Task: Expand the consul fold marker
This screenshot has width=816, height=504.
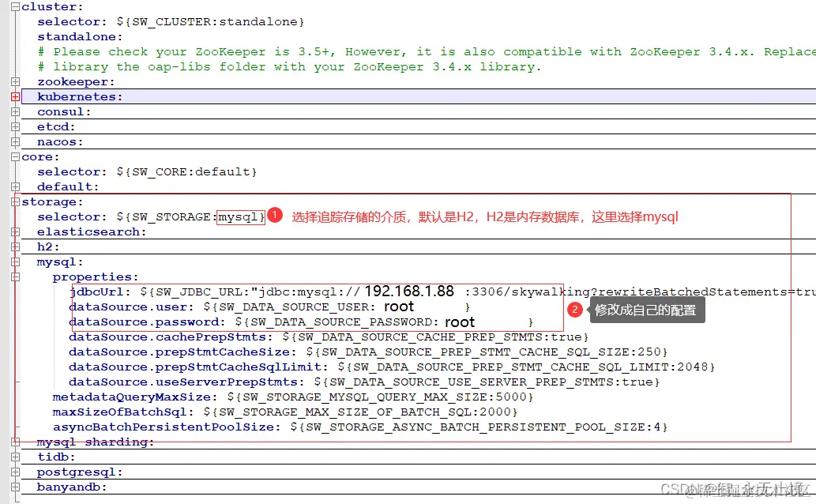Action: coord(16,112)
